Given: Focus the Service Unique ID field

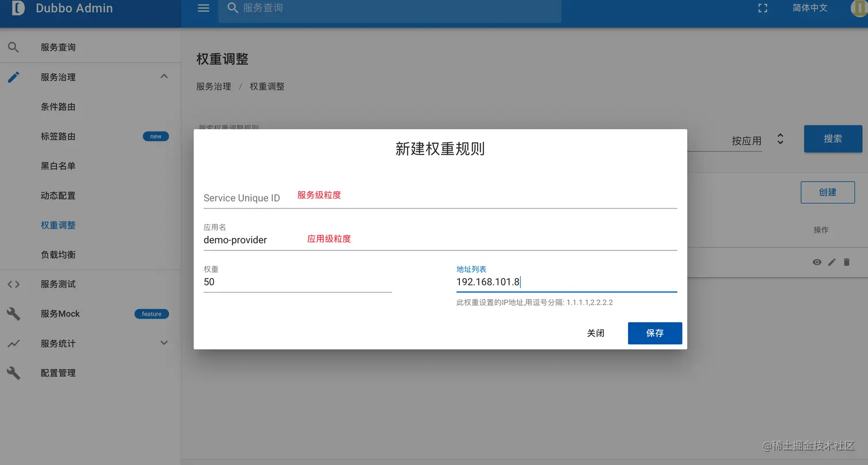Looking at the screenshot, I should (440, 197).
